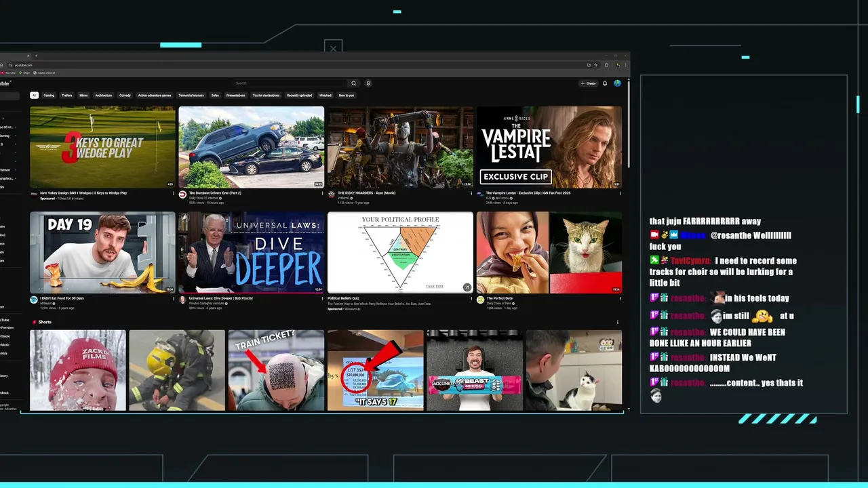The image size is (868, 488).
Task: Select the All filter chip
Action: click(34, 96)
